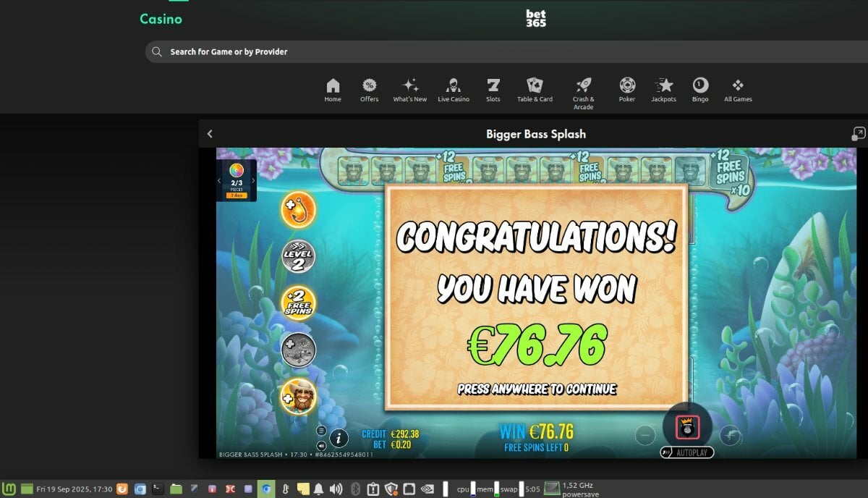The width and height of the screenshot is (868, 498).
Task: Click the €292.38 credit value
Action: pos(405,434)
